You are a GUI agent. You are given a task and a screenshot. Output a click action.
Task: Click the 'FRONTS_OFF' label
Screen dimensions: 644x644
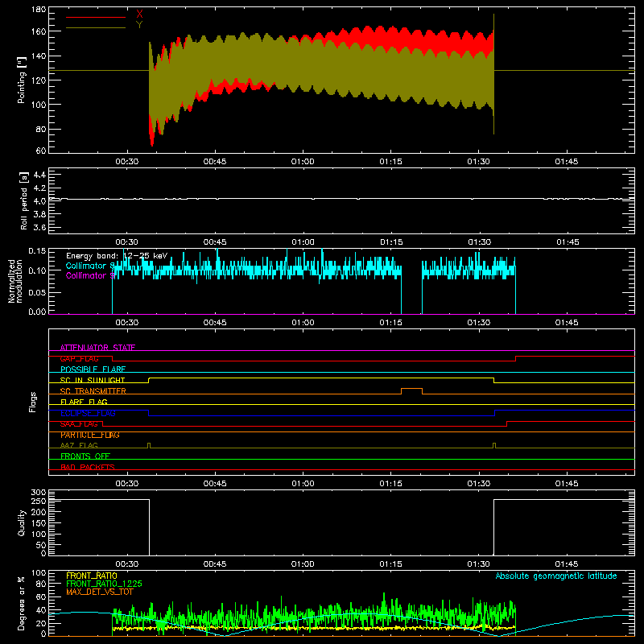pyautogui.click(x=85, y=456)
